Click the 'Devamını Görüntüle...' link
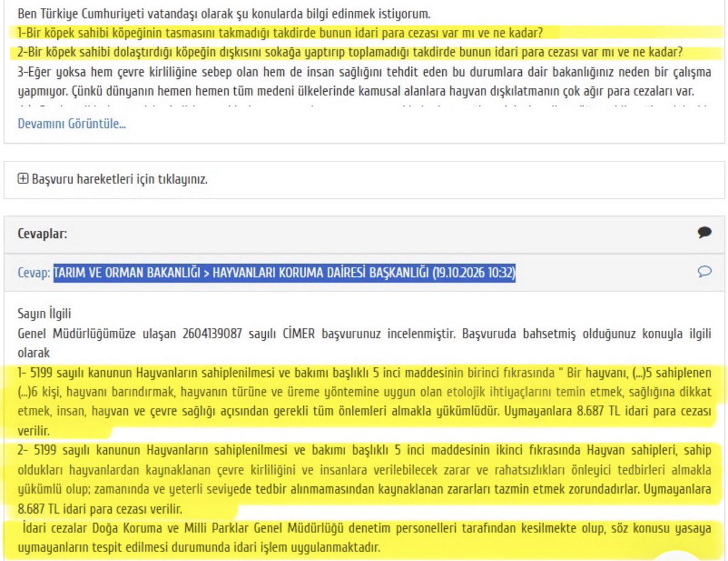The height and width of the screenshot is (561, 728). (x=72, y=124)
